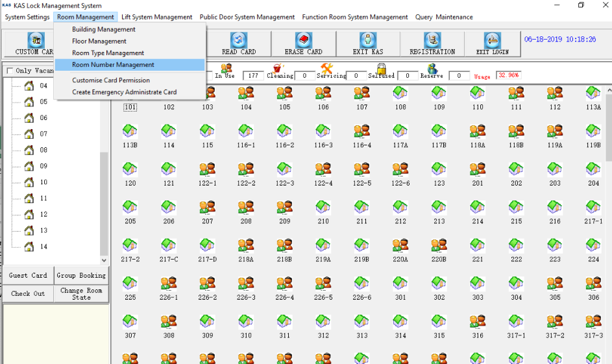Click the CUSTOM CARD toolbar icon
The image size is (612, 364).
pyautogui.click(x=36, y=40)
